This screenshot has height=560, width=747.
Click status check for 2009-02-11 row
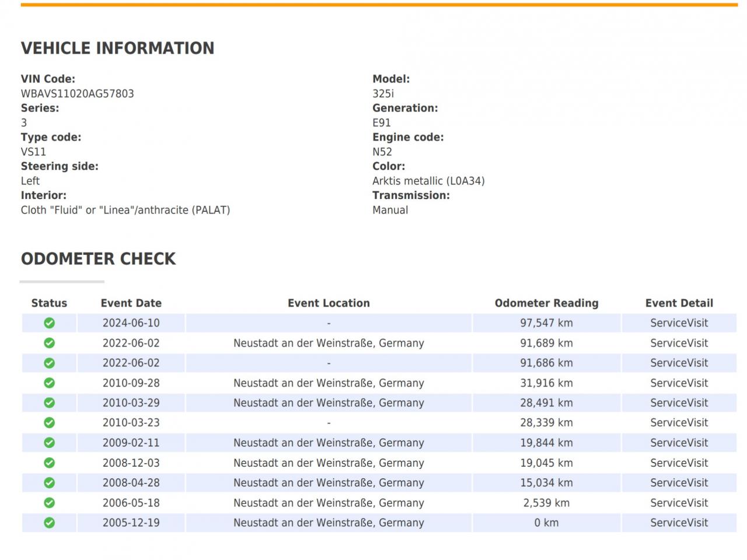pos(50,443)
